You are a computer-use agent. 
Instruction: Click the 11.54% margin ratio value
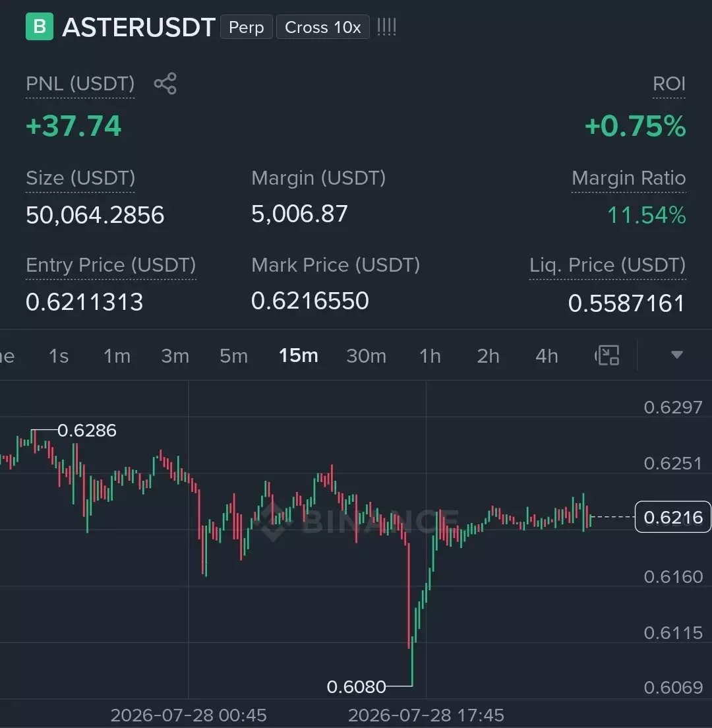click(x=647, y=215)
